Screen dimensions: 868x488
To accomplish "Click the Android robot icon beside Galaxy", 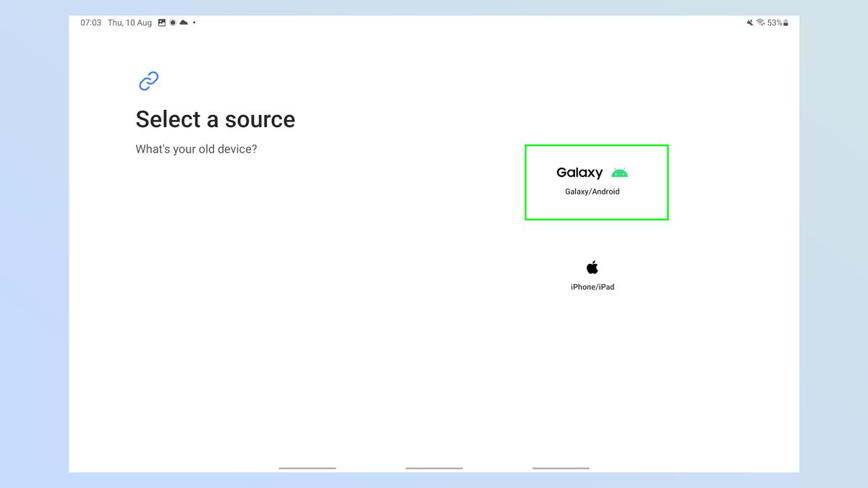I will tap(620, 172).
